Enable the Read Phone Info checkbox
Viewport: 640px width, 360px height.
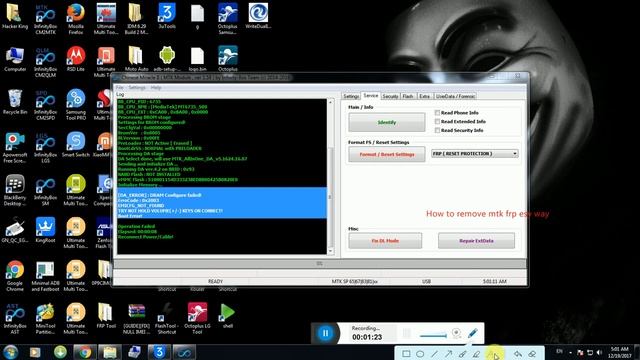[437, 113]
